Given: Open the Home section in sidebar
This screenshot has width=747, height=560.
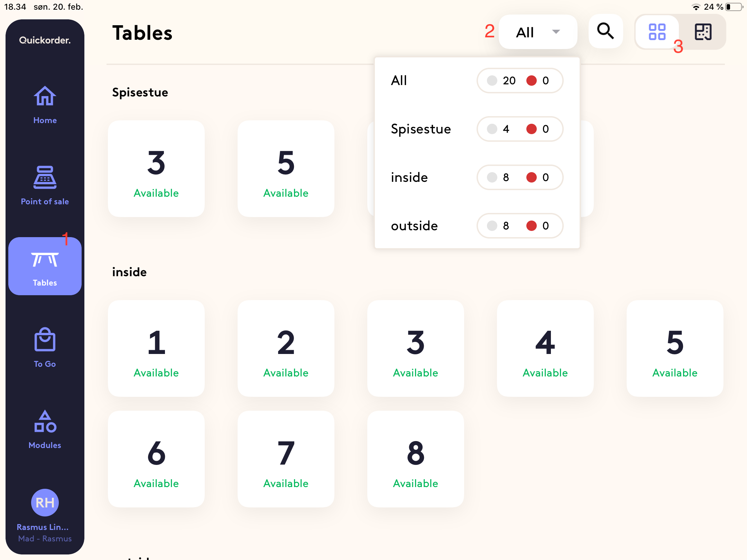Looking at the screenshot, I should point(45,105).
